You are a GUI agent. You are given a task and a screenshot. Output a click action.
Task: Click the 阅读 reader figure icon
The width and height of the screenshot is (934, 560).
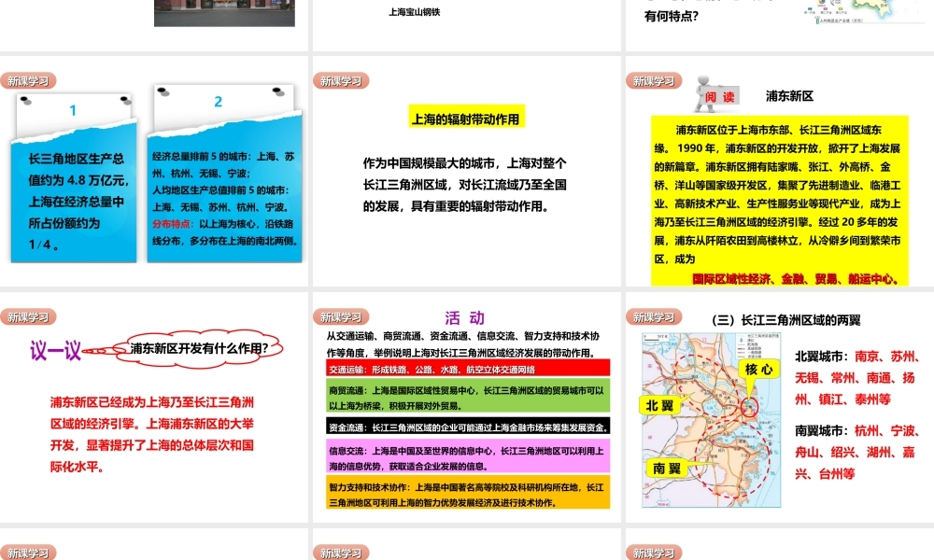(x=716, y=94)
